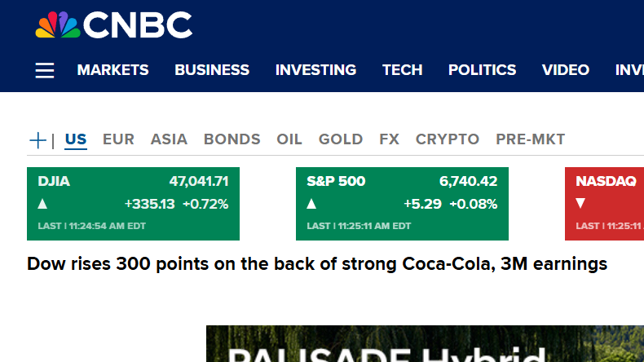
Task: Open the Video section
Action: click(x=566, y=70)
